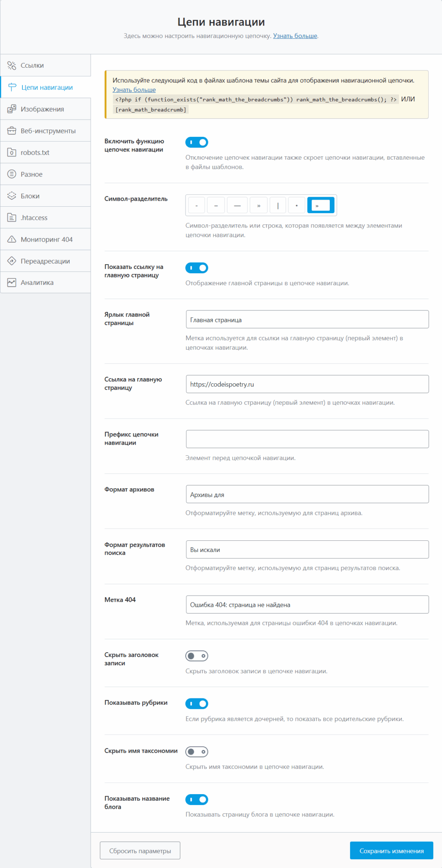This screenshot has width=442, height=868.
Task: Click the Переадресации diamond icon
Action: tap(12, 261)
